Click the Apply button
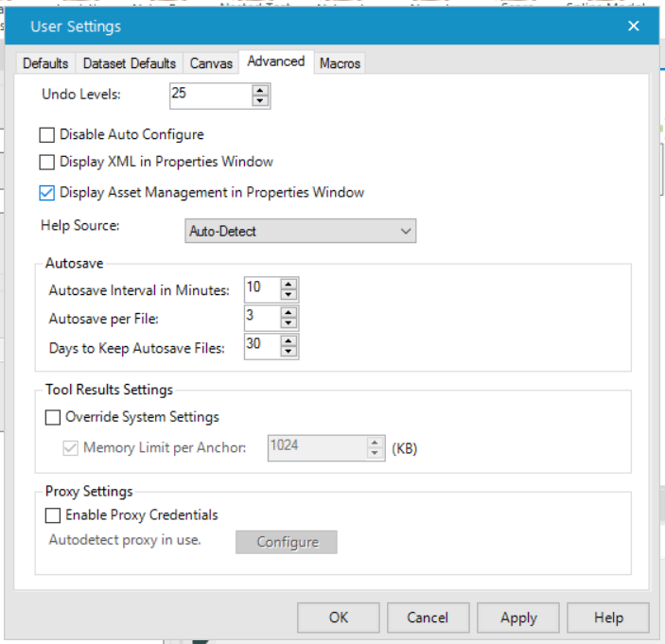The image size is (665, 644). pos(518,618)
